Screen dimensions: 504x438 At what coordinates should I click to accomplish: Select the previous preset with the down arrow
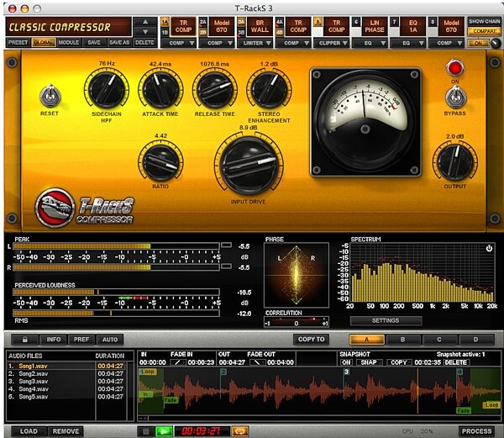(145, 31)
